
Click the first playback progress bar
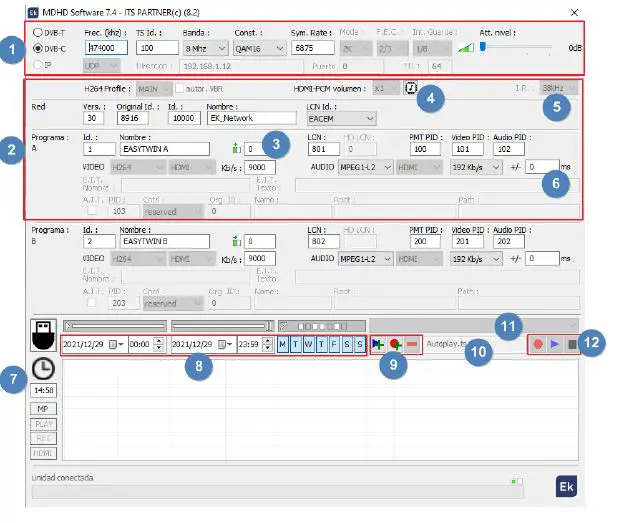coord(115,326)
